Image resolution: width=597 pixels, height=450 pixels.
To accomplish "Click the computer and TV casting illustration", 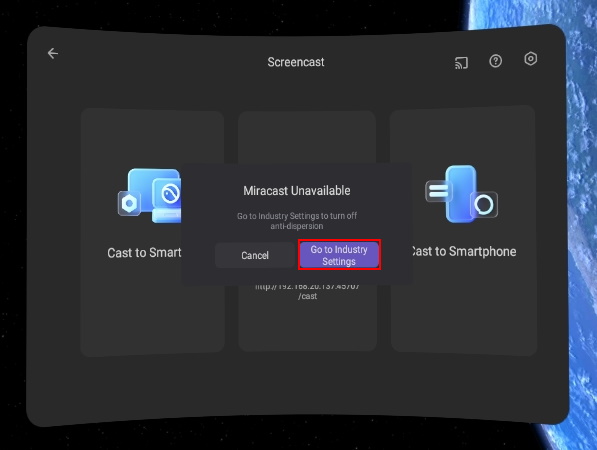I will coord(150,196).
